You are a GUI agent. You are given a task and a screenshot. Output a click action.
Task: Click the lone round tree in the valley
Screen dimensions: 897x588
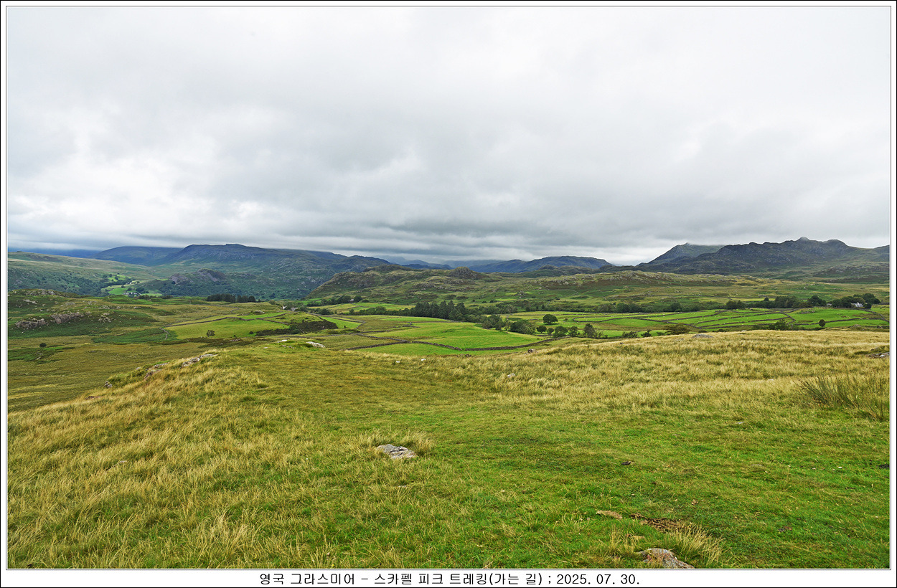549,319
